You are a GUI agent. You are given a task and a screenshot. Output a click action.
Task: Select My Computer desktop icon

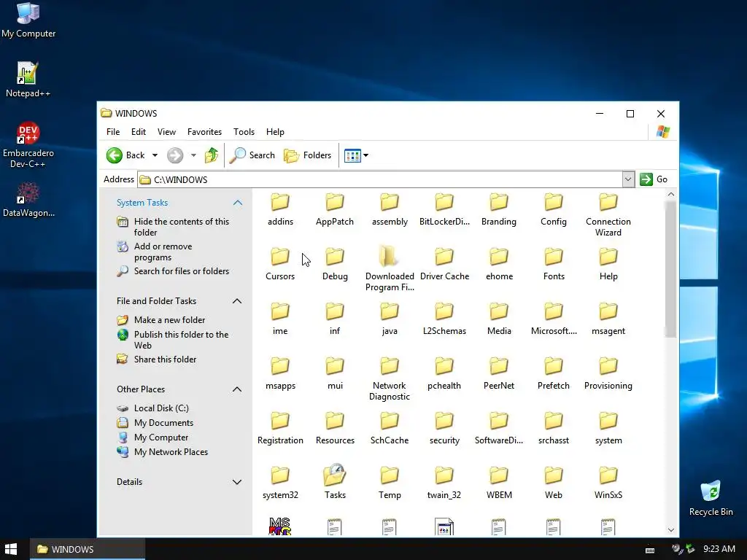click(28, 20)
